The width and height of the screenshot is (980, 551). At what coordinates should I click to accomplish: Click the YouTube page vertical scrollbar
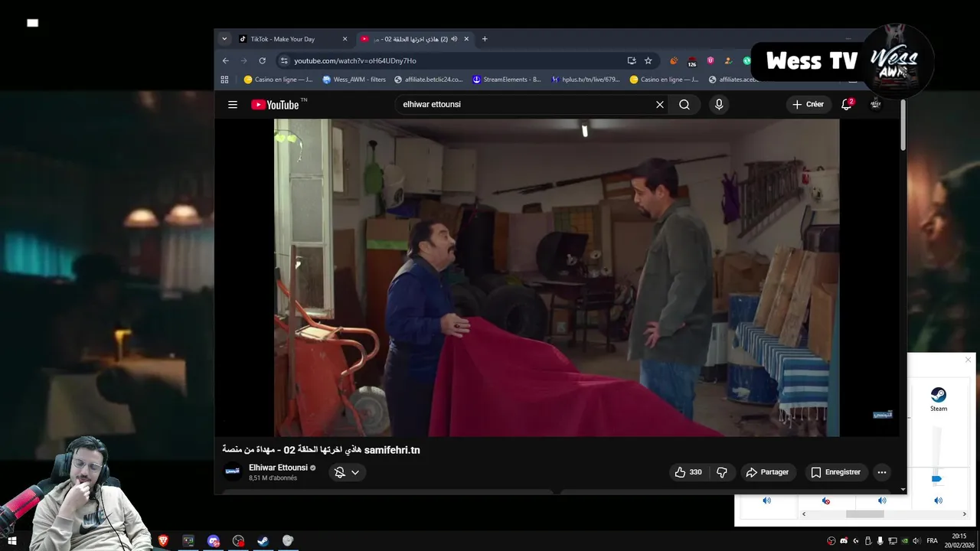pos(903,126)
